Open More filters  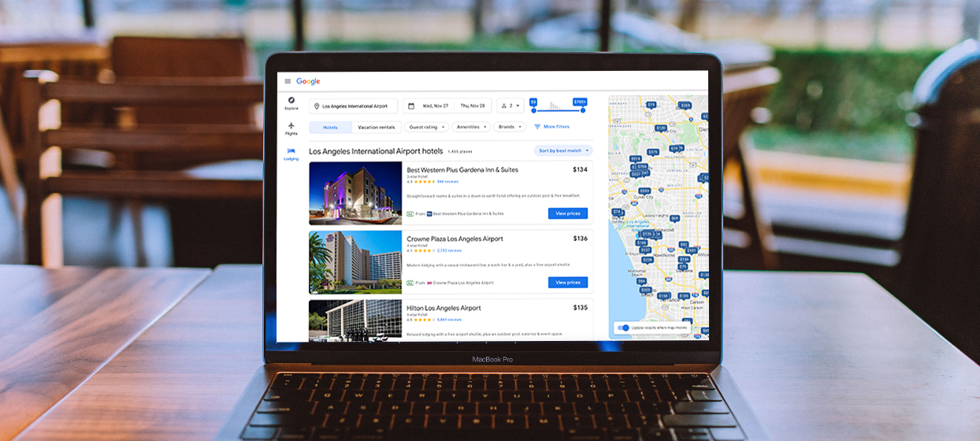point(551,127)
